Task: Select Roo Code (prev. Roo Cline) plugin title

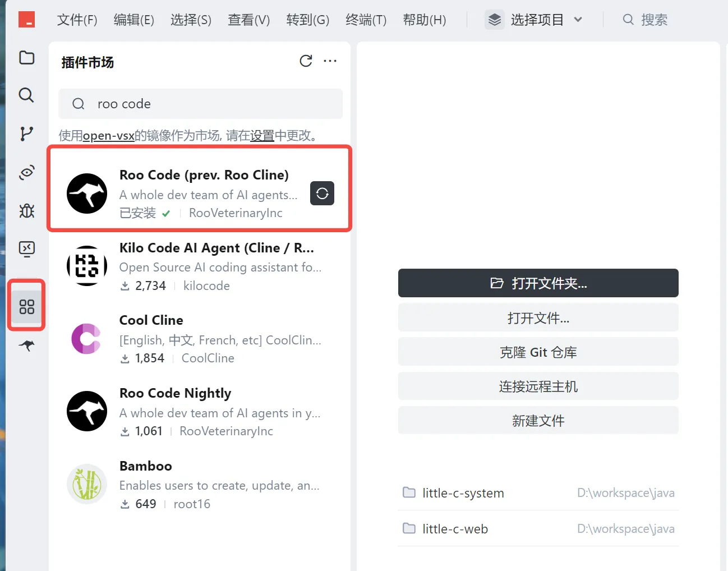Action: tap(204, 175)
